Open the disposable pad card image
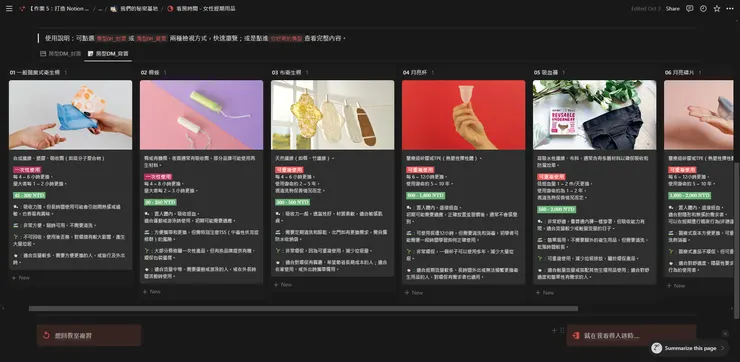 tap(70, 115)
